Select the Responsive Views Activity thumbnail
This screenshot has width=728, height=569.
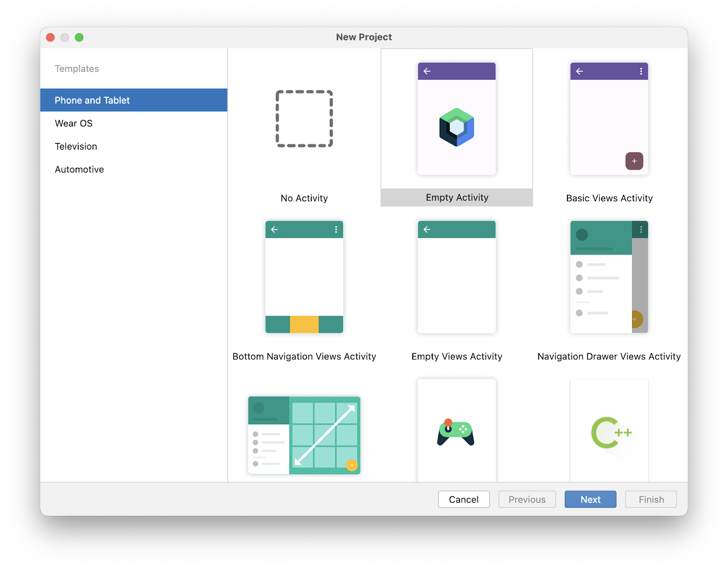(x=303, y=434)
